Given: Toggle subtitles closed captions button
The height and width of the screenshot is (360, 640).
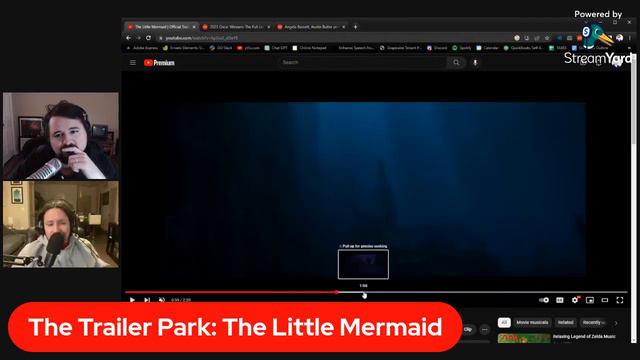Looking at the screenshot, I should tap(560, 300).
